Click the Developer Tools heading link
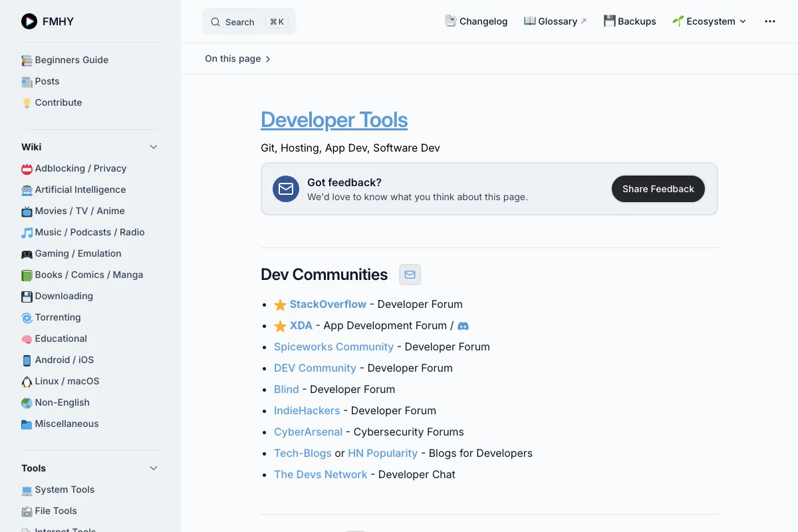This screenshot has height=532, width=798. tap(334, 120)
